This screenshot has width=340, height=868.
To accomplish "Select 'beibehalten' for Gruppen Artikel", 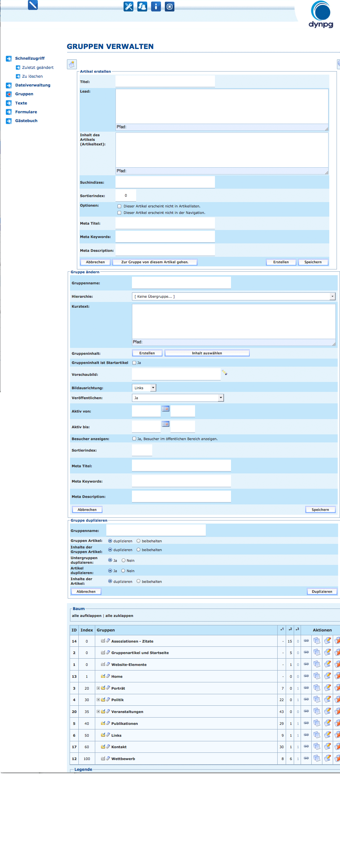I will click(x=138, y=541).
